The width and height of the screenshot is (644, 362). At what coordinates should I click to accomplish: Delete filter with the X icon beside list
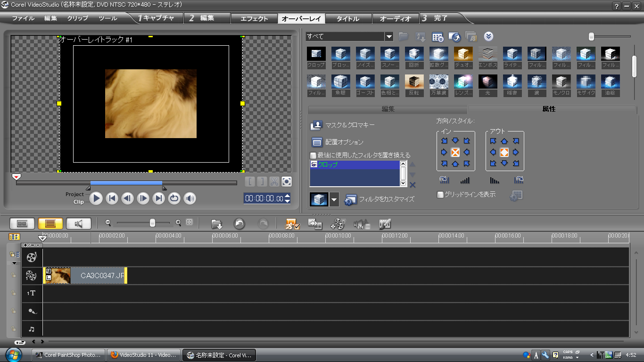413,185
